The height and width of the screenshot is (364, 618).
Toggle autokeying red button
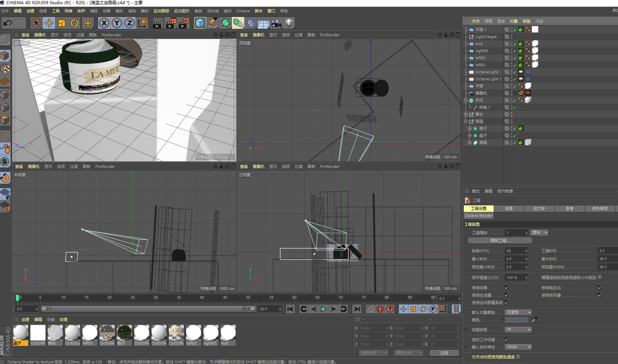coord(380,309)
